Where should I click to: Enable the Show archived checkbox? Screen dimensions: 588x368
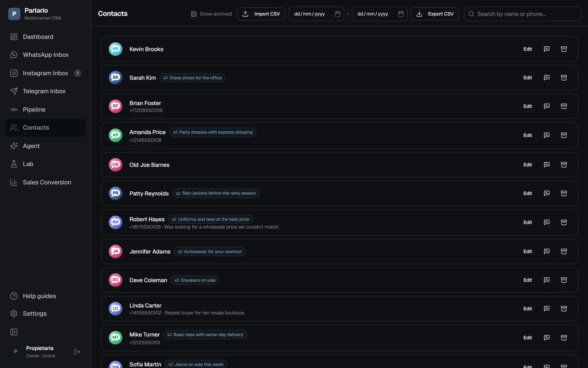pos(194,14)
